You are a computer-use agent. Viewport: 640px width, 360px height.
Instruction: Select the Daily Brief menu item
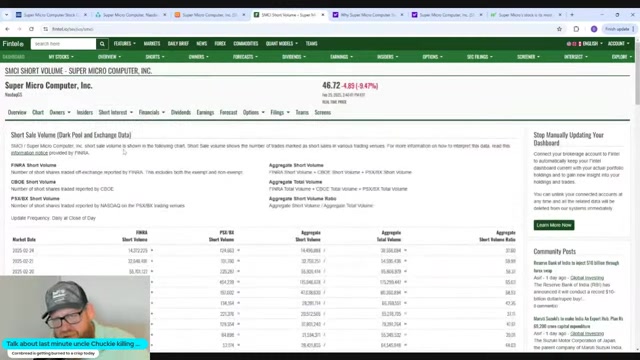178,44
